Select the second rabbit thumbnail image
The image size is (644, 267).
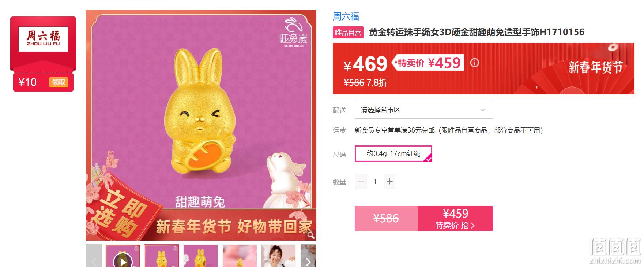tap(162, 256)
